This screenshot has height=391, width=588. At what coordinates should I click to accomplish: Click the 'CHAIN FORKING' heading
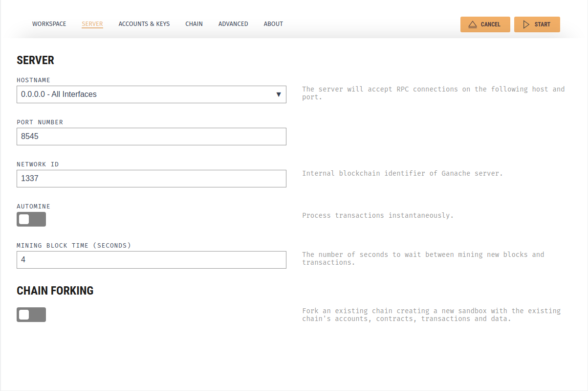(x=55, y=291)
